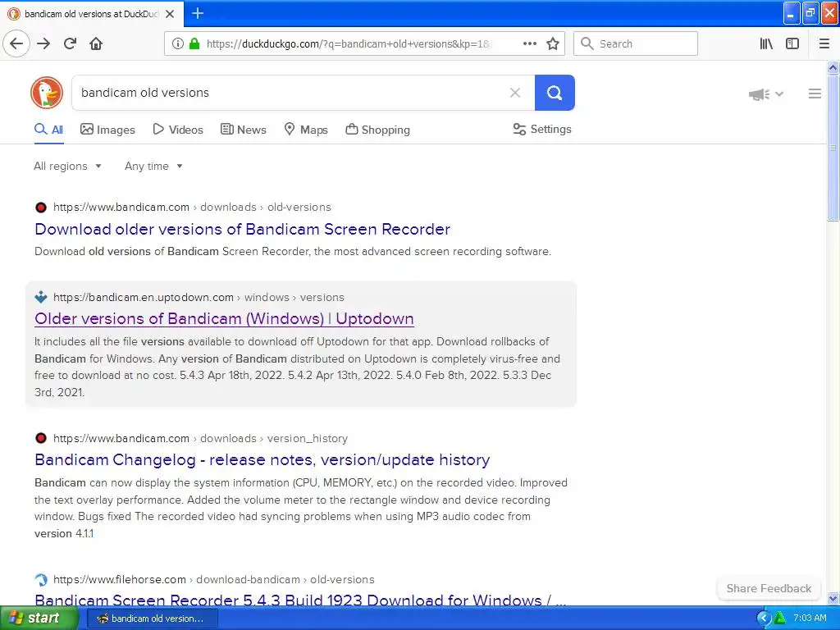Go forward with the forward arrow button
This screenshot has width=840, height=630.
[43, 43]
